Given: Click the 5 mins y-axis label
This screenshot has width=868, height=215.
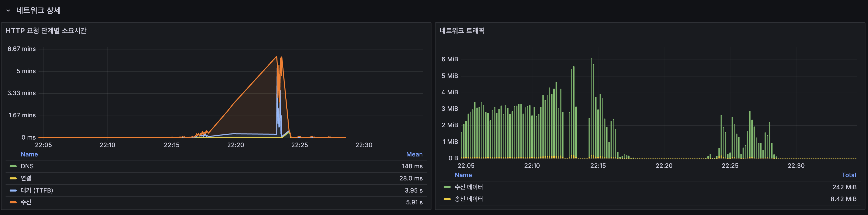Looking at the screenshot, I should coord(26,71).
